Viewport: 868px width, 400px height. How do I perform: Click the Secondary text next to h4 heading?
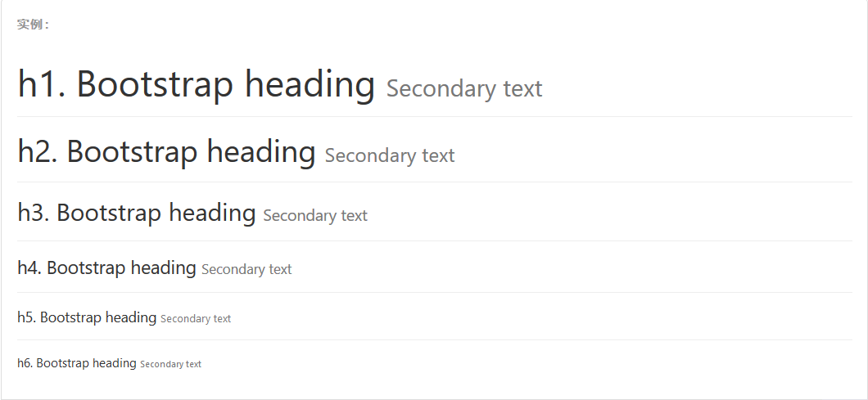pos(246,269)
